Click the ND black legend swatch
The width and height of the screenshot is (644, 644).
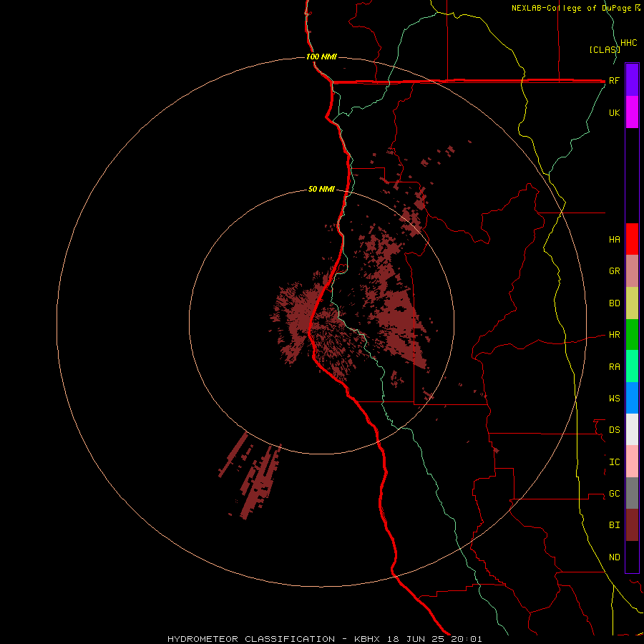click(x=632, y=557)
